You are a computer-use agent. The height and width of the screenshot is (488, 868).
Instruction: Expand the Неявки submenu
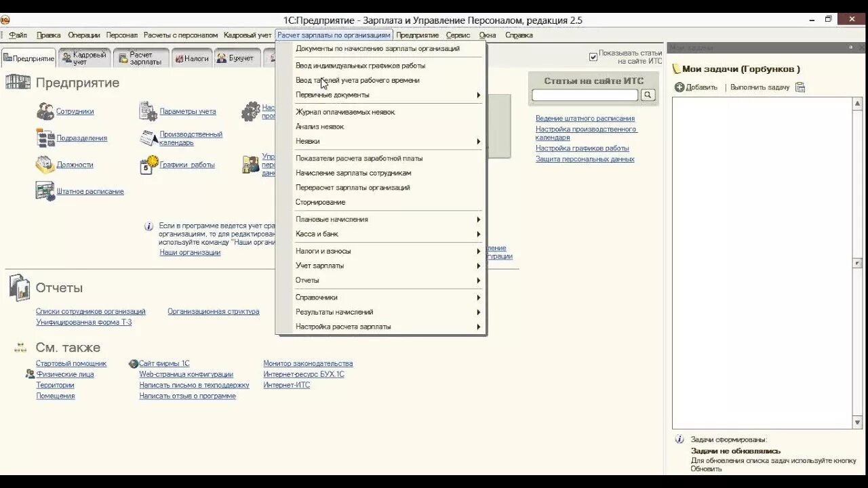390,141
